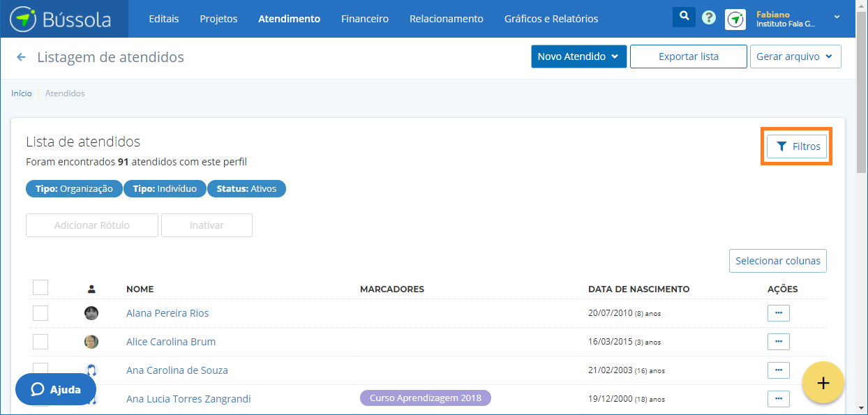Open the Projetos menu
This screenshot has height=415, width=868.
coord(218,19)
